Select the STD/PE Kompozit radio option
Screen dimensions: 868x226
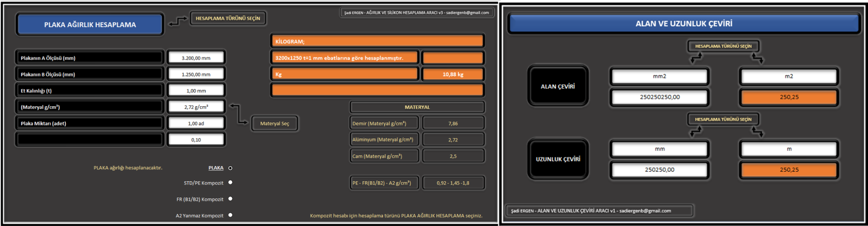coord(230,183)
